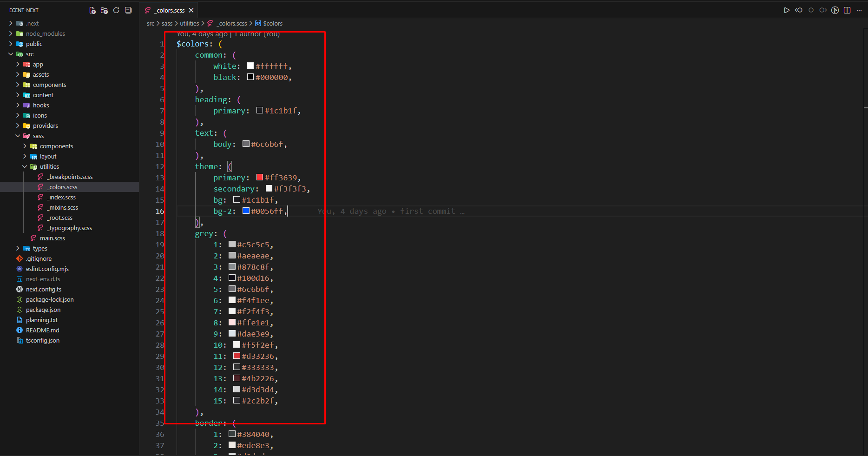Open the git graph circular icon
This screenshot has height=456, width=868.
tap(835, 10)
